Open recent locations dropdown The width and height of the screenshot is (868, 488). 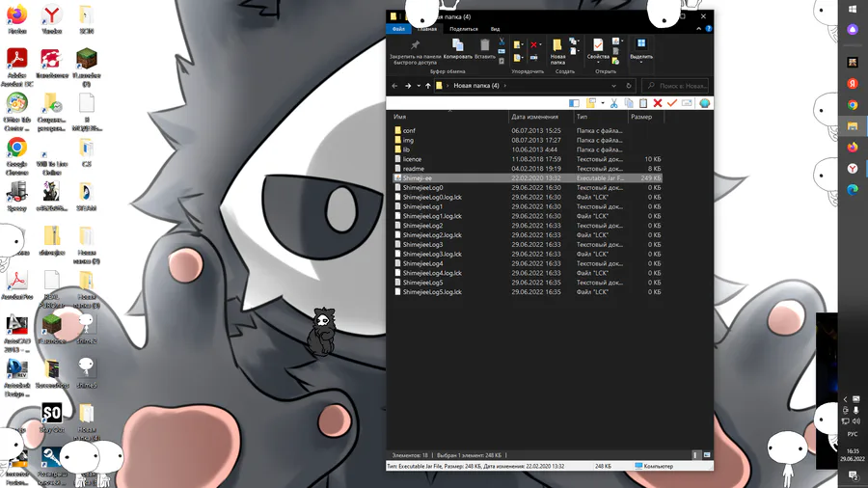tap(419, 86)
